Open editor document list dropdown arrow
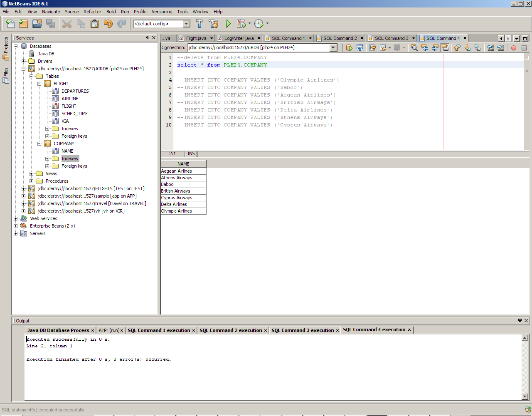The width and height of the screenshot is (532, 416). click(517, 38)
